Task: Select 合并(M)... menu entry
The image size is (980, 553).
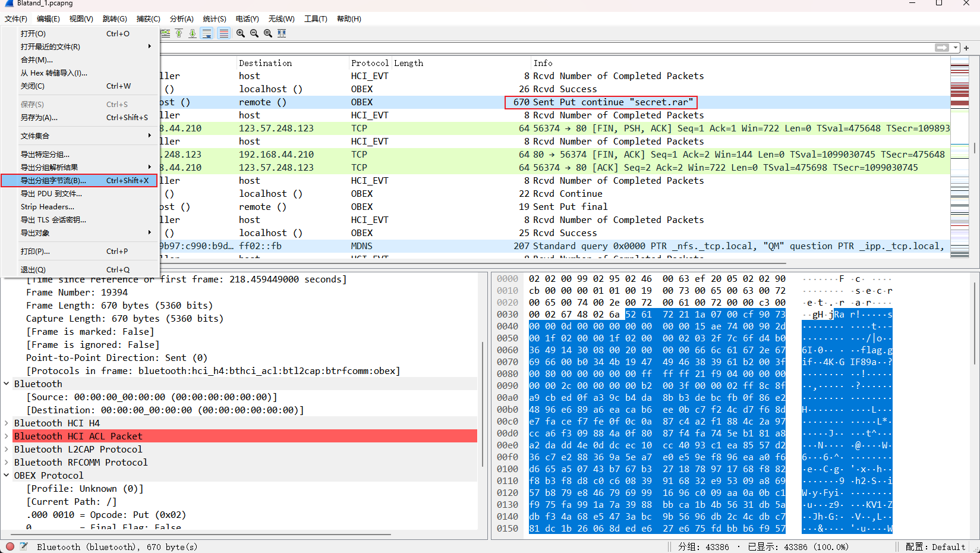Action: (80, 60)
